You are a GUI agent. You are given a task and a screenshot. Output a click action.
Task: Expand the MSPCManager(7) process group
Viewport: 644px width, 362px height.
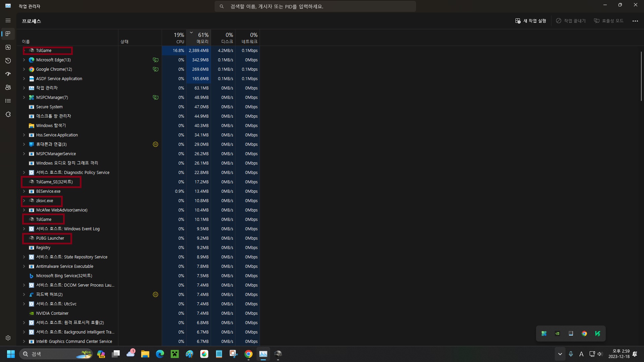pyautogui.click(x=24, y=98)
